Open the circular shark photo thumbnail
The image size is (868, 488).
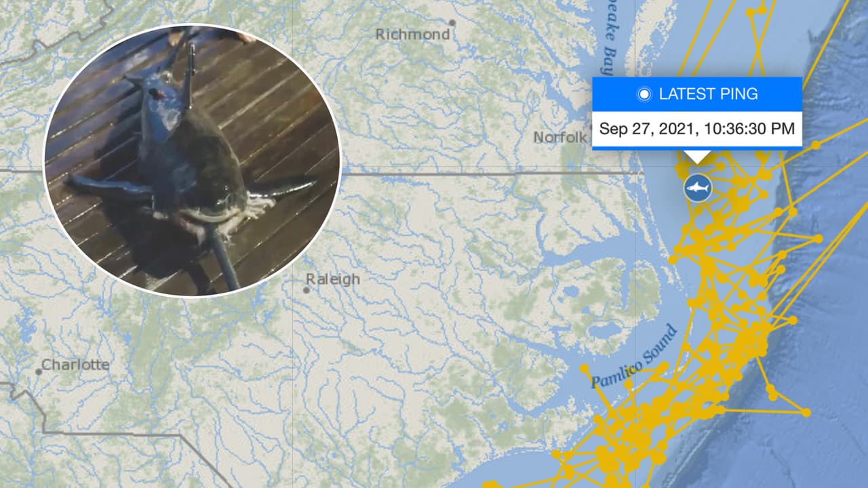(192, 159)
